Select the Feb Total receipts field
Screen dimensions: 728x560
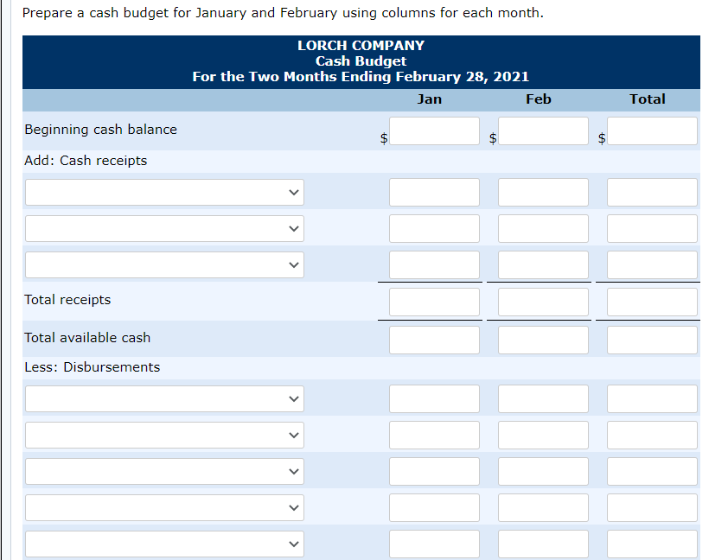543,302
